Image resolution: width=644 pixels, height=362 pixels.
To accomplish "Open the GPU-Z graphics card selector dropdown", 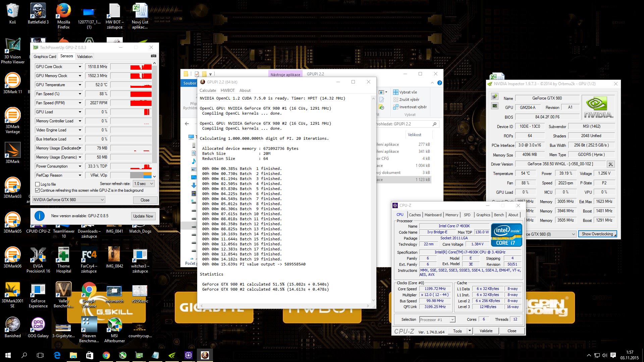I will (x=69, y=200).
